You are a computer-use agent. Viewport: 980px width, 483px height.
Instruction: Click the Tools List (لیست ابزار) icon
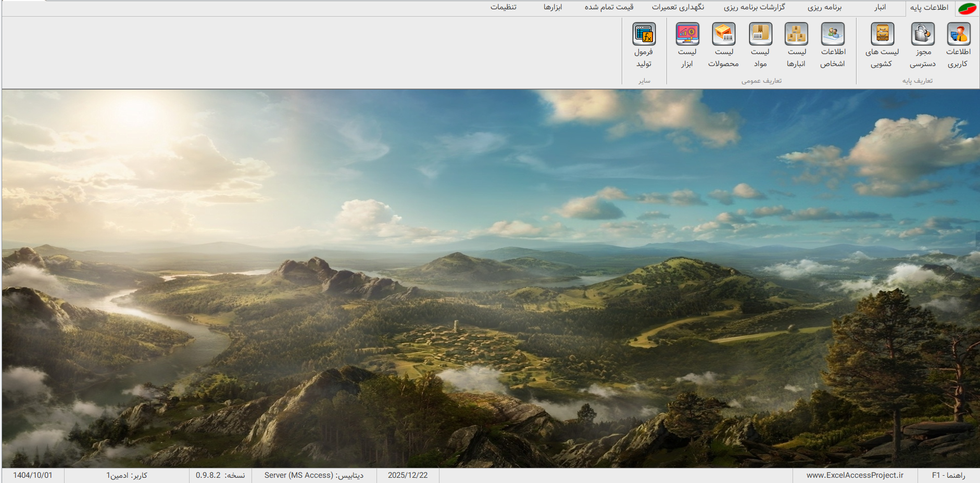(x=687, y=34)
